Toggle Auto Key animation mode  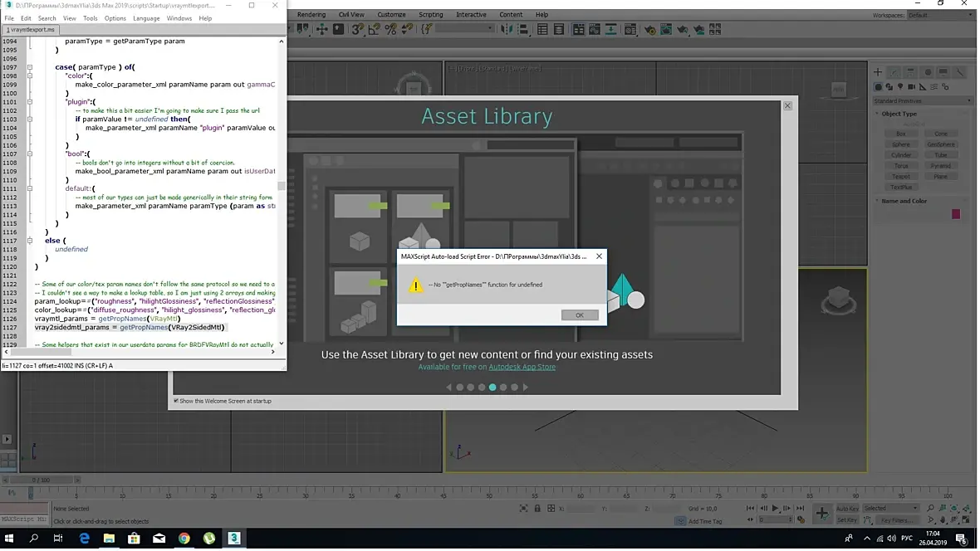(x=847, y=508)
